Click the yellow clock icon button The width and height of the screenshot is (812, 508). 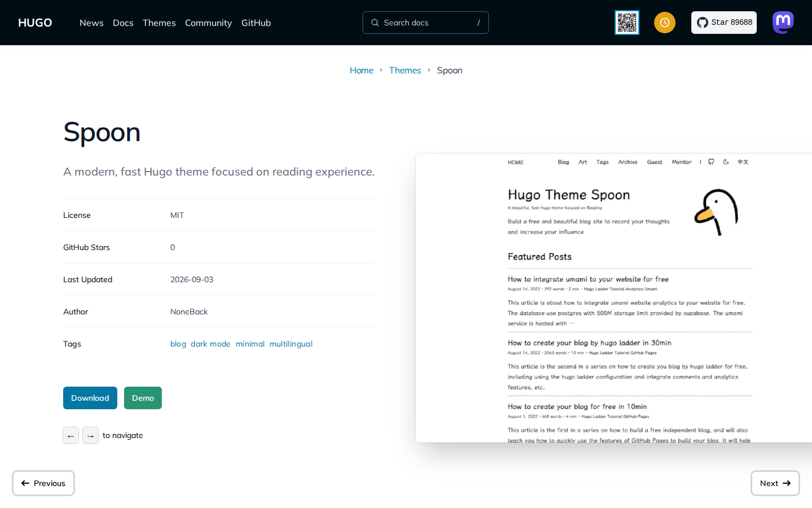pos(665,23)
